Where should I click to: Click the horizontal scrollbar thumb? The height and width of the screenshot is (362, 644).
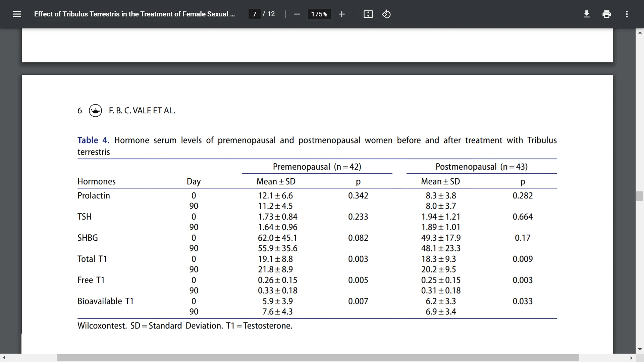point(318,358)
